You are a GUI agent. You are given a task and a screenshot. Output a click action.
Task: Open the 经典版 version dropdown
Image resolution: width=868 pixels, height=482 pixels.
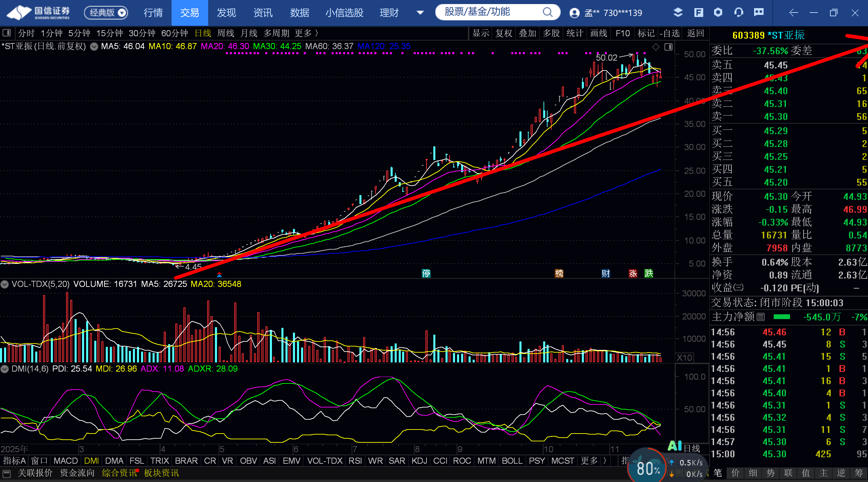[x=106, y=13]
